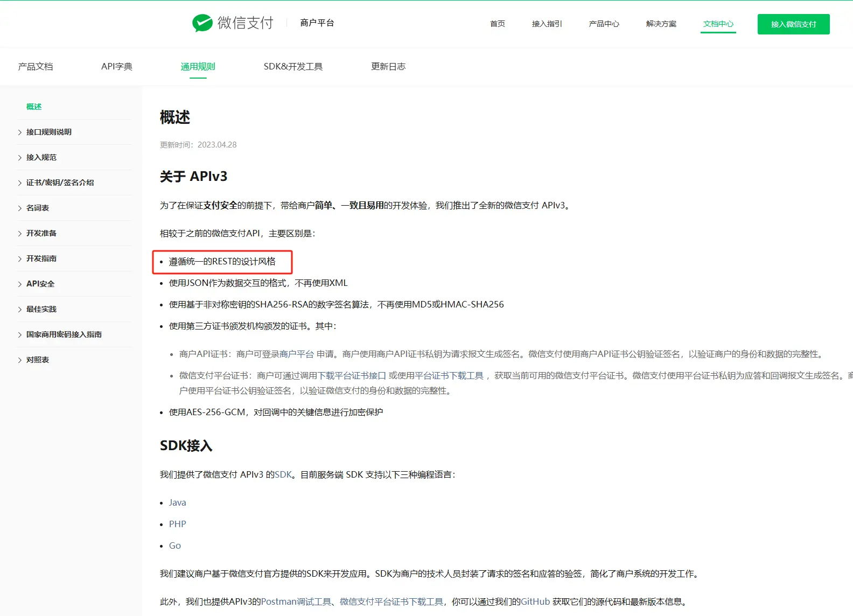853x616 pixels.
Task: Open sidebar item 国家商用密码接入指南
Action: (64, 334)
